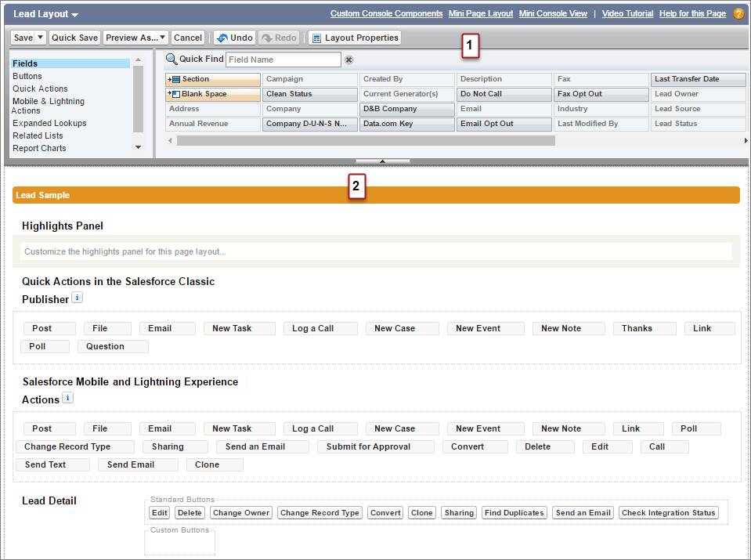Screen dimensions: 751x560
Task: Open Mini Page Layout link
Action: coord(481,14)
